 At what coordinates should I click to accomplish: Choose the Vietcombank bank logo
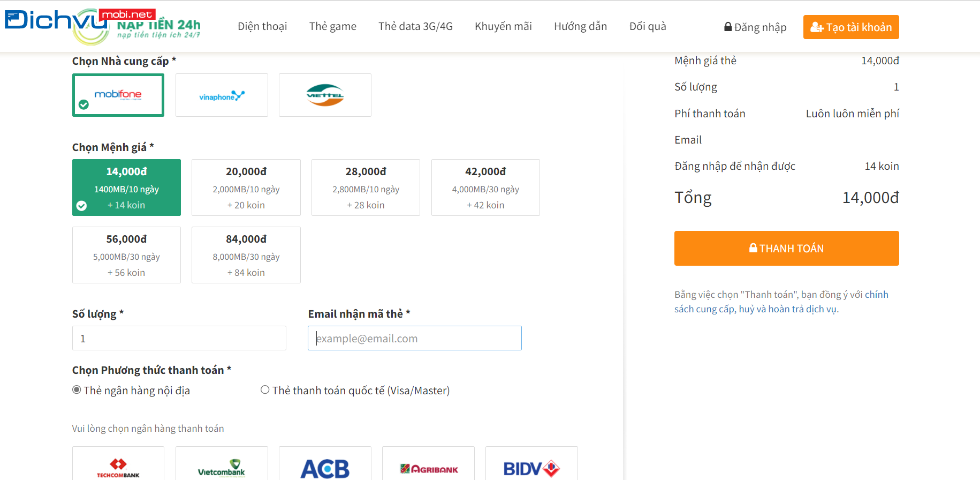point(222,466)
